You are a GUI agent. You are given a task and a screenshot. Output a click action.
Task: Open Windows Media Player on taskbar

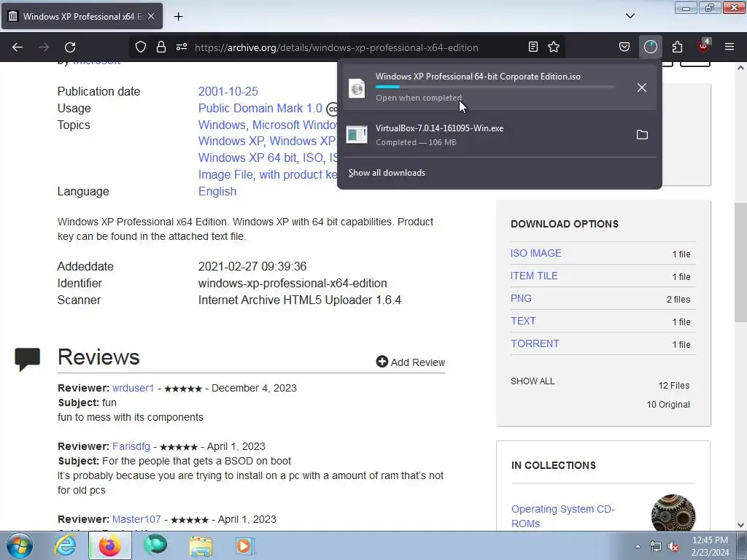pos(245,546)
